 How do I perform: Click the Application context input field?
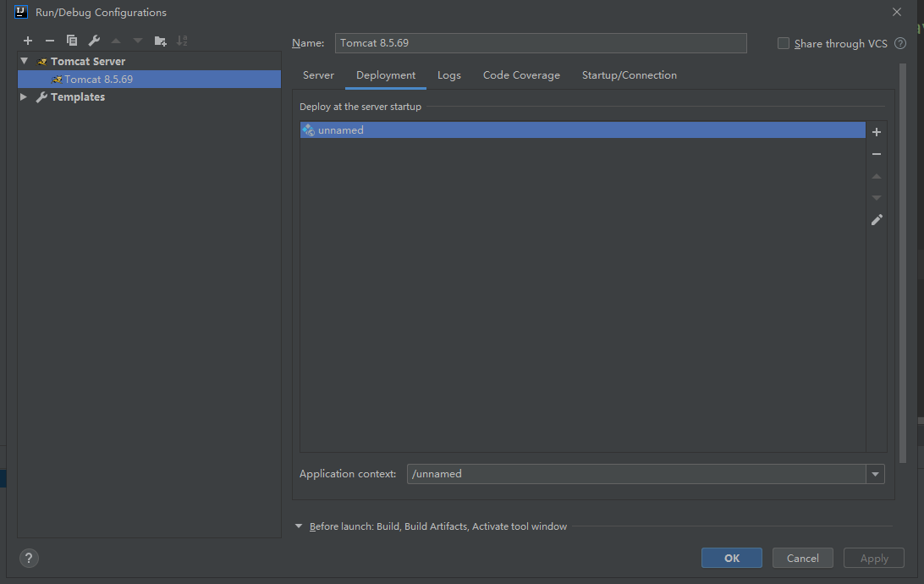coord(636,474)
